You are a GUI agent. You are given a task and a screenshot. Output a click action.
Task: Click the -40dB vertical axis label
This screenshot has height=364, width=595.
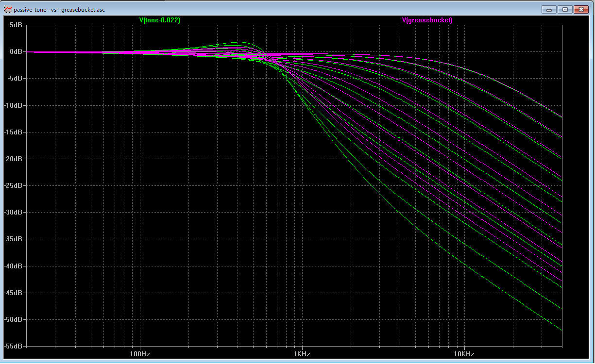[x=13, y=266]
